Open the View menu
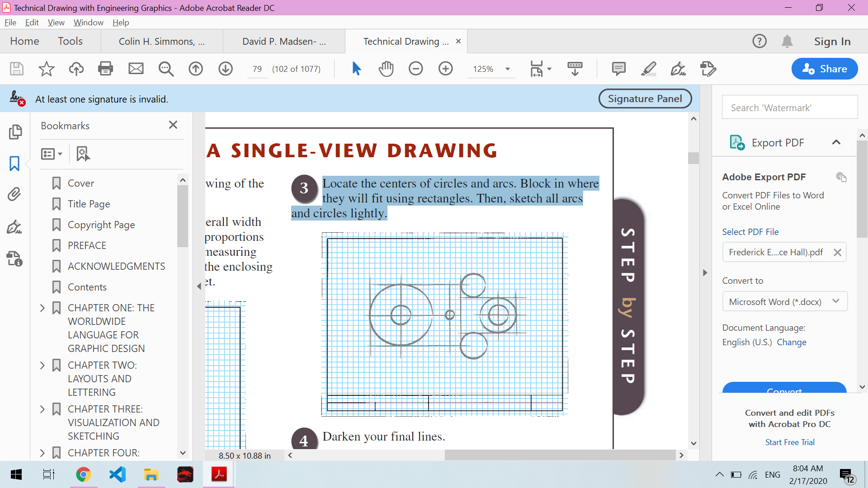The height and width of the screenshot is (488, 868). click(56, 23)
